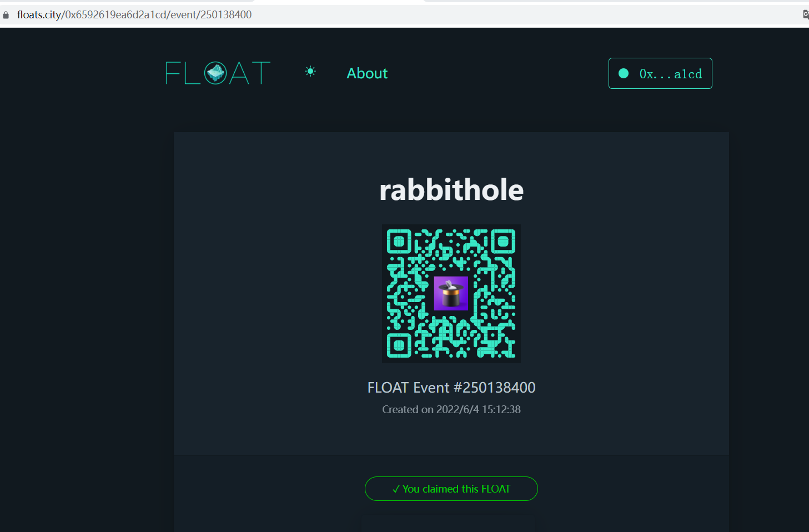Click the FLOAT logo to go home
809x532 pixels.
(x=218, y=73)
